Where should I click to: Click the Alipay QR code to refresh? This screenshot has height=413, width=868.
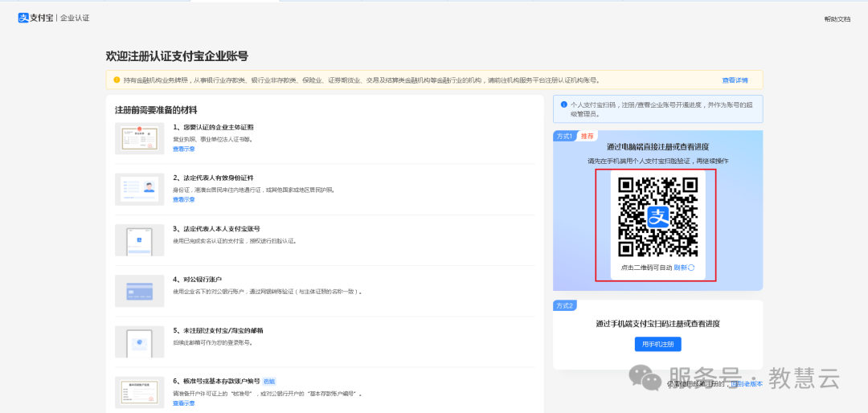coord(657,215)
